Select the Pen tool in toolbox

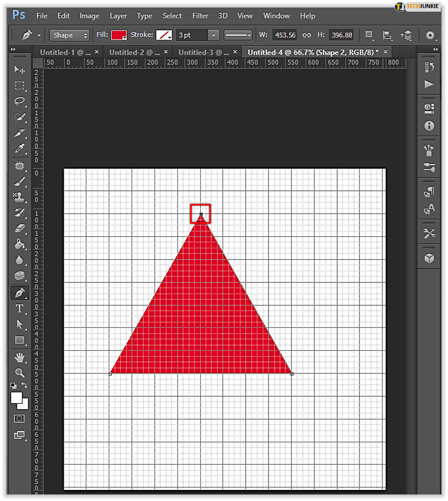click(20, 293)
